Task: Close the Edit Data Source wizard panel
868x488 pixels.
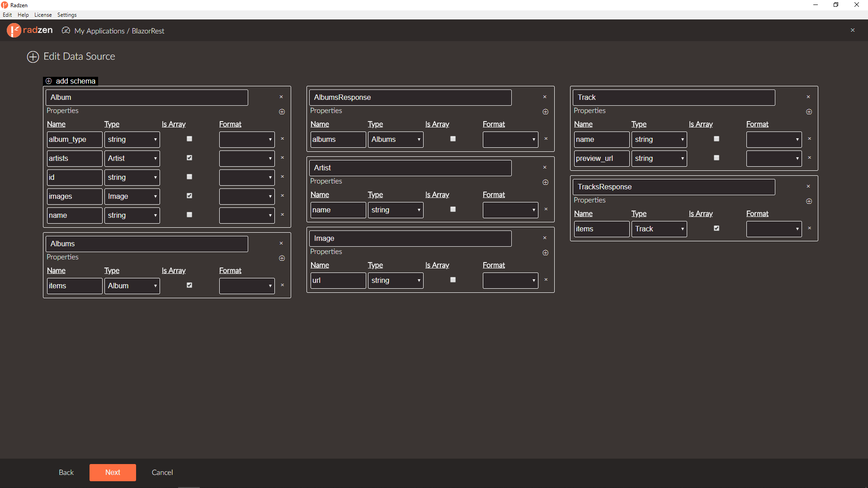Action: (x=853, y=30)
